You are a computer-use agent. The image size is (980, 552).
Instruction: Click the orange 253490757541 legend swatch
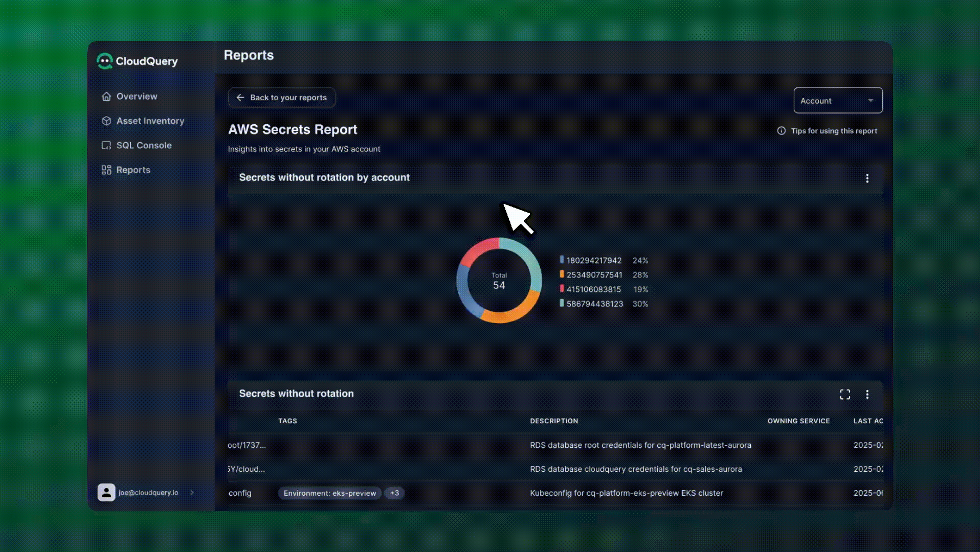click(562, 274)
